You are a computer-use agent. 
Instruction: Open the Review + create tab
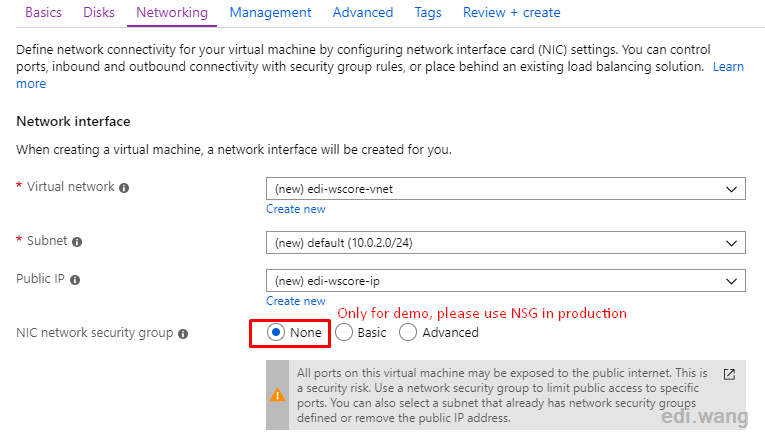(x=511, y=12)
